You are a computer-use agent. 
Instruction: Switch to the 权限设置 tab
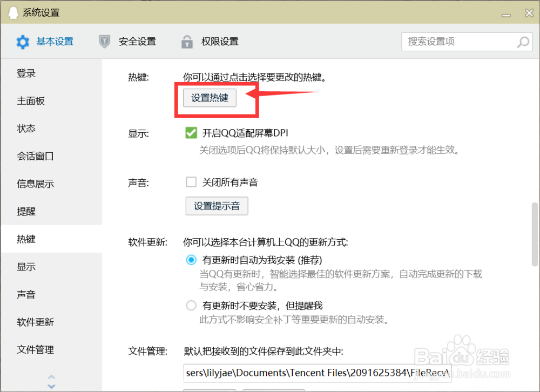pos(210,42)
